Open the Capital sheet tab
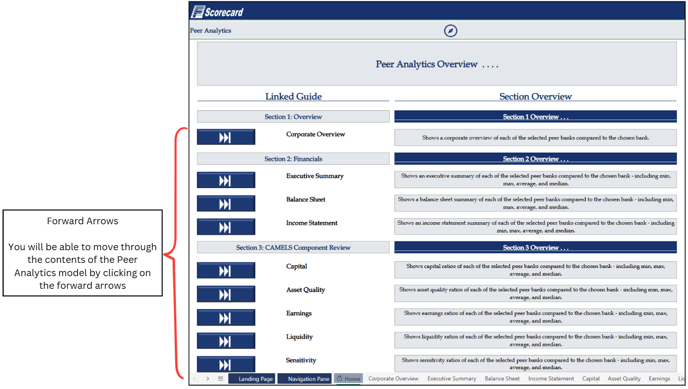 pyautogui.click(x=591, y=378)
